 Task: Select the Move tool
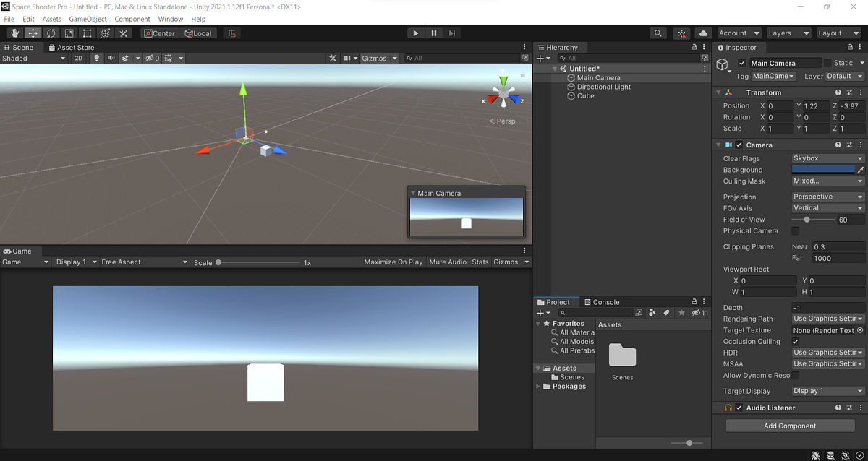tap(32, 33)
